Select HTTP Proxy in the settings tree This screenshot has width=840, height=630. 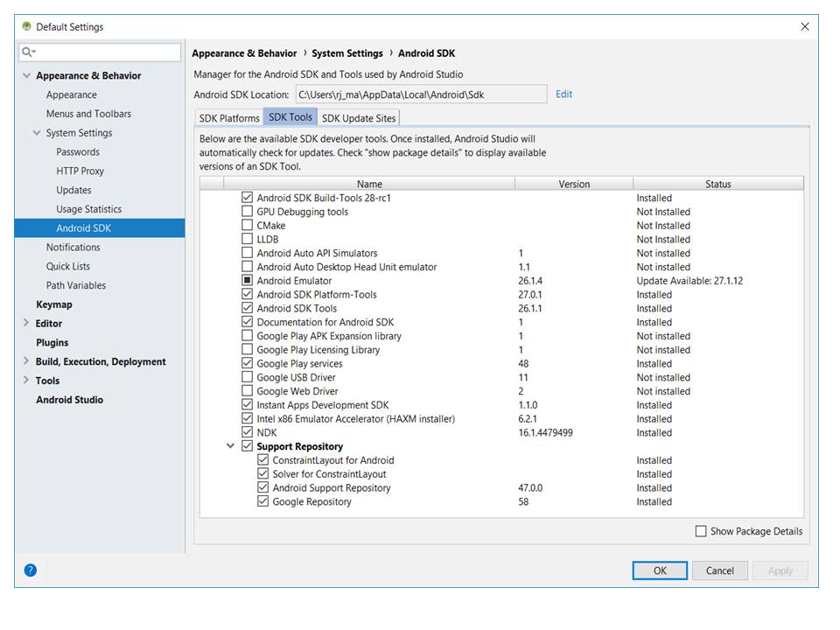[80, 171]
